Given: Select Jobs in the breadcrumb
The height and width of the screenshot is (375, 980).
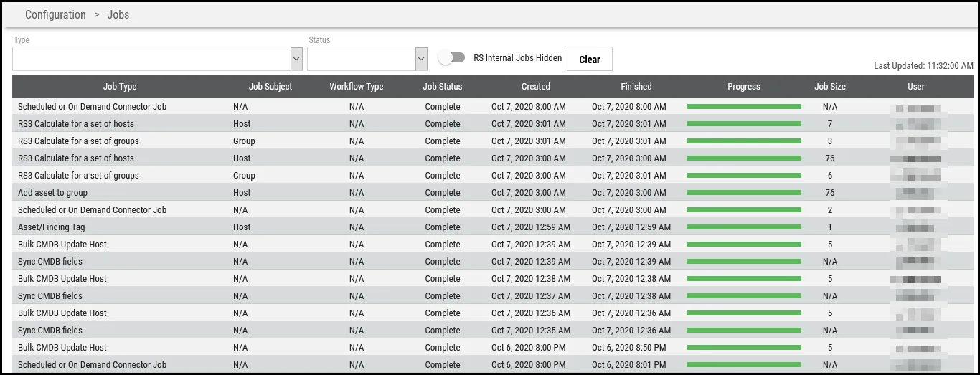Looking at the screenshot, I should tap(118, 14).
